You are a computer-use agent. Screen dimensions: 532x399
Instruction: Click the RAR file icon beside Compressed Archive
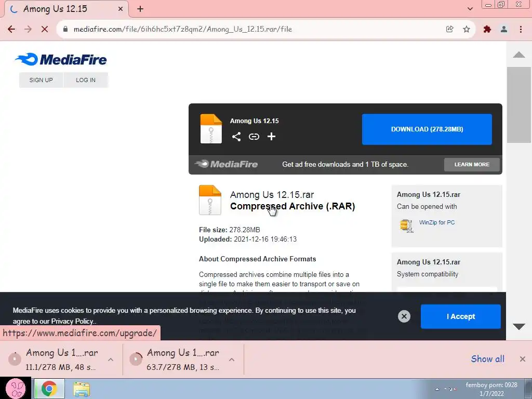(x=210, y=200)
